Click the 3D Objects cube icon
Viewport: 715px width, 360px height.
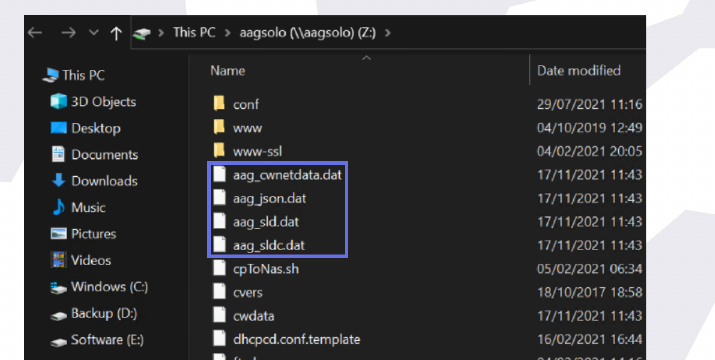(x=58, y=101)
